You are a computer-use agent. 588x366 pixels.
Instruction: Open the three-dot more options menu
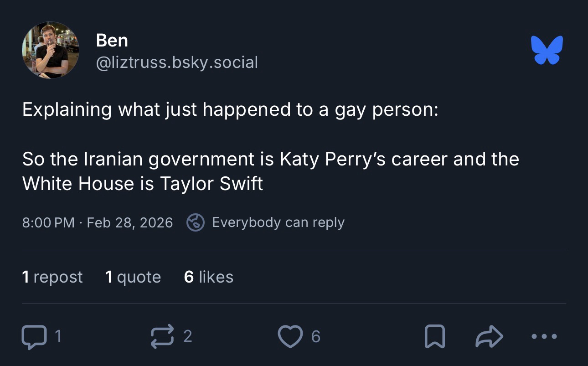[544, 337]
